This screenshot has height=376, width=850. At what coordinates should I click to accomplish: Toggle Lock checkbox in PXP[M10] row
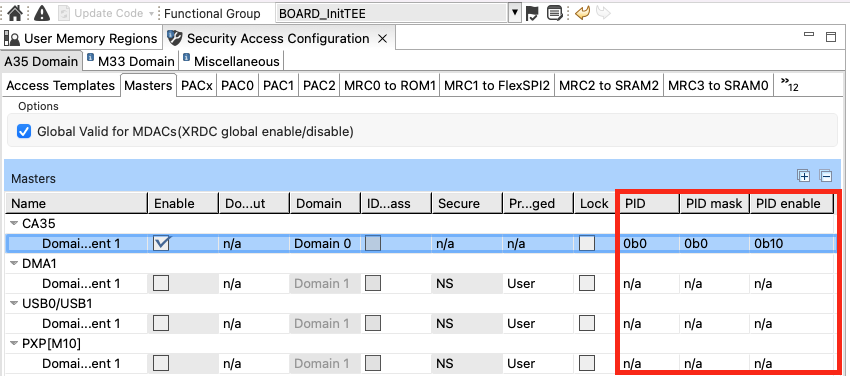coord(587,362)
